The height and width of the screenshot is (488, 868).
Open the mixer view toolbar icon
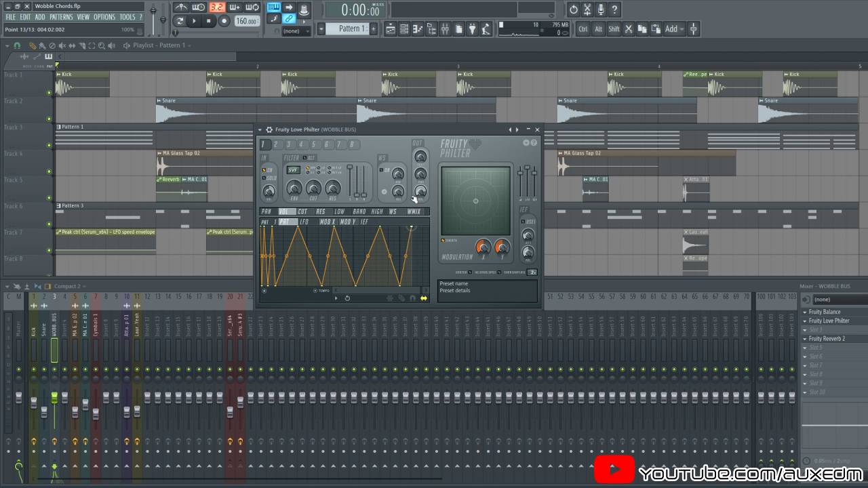[445, 28]
